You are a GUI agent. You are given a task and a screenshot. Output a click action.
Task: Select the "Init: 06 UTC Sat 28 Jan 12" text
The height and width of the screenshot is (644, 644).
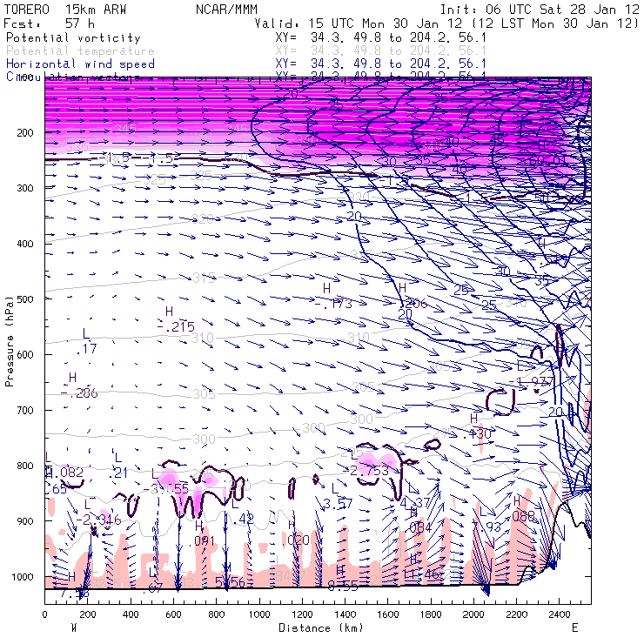(540, 9)
